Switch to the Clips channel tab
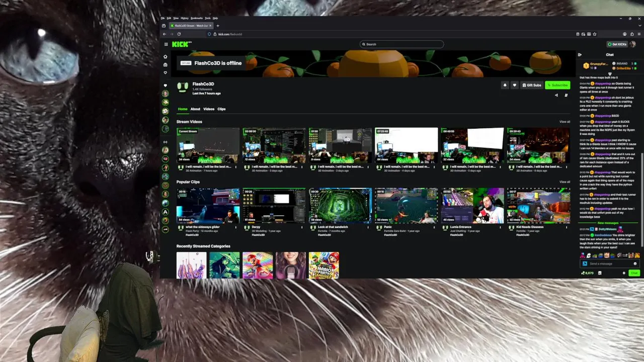The height and width of the screenshot is (362, 644). pyautogui.click(x=221, y=109)
